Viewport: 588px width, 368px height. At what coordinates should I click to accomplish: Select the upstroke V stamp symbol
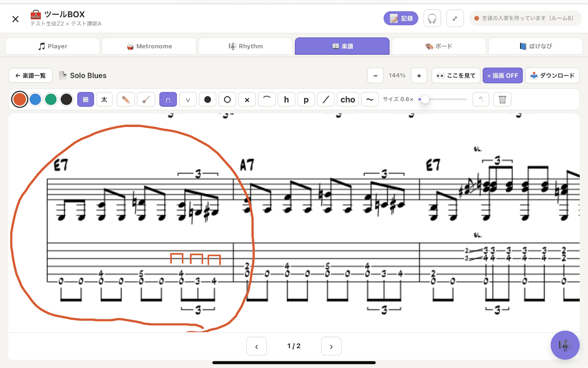188,99
